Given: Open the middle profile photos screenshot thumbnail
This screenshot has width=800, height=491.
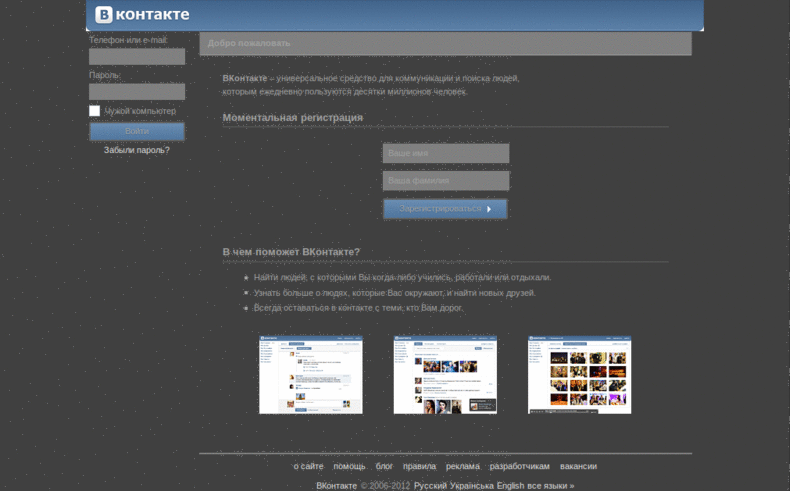Looking at the screenshot, I should pos(445,375).
